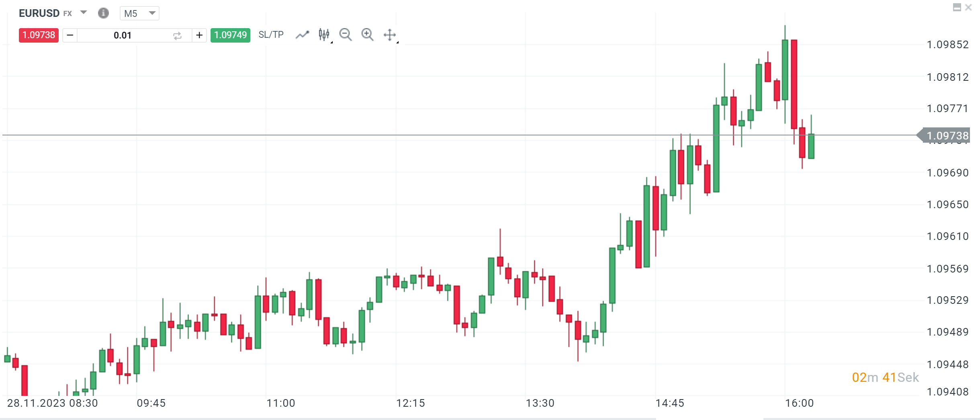
Task: Activate the pan/move chart tool icon
Action: [x=389, y=35]
